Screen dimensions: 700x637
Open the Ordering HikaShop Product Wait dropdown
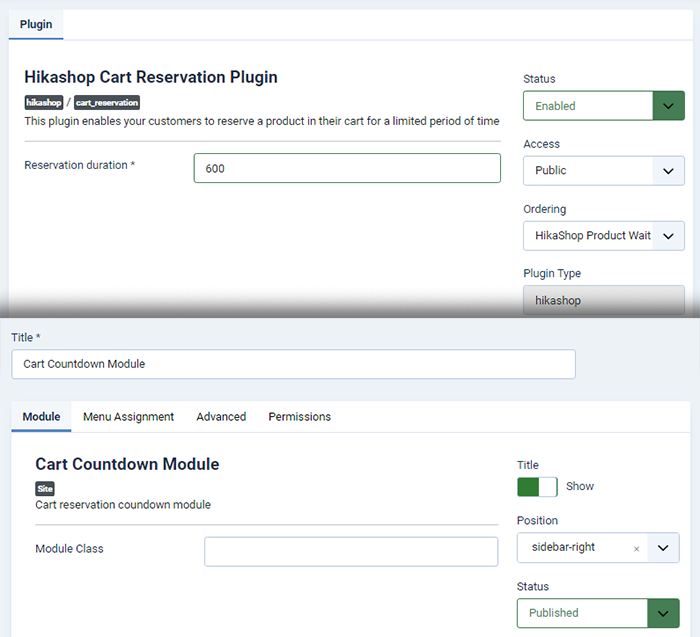click(x=604, y=236)
